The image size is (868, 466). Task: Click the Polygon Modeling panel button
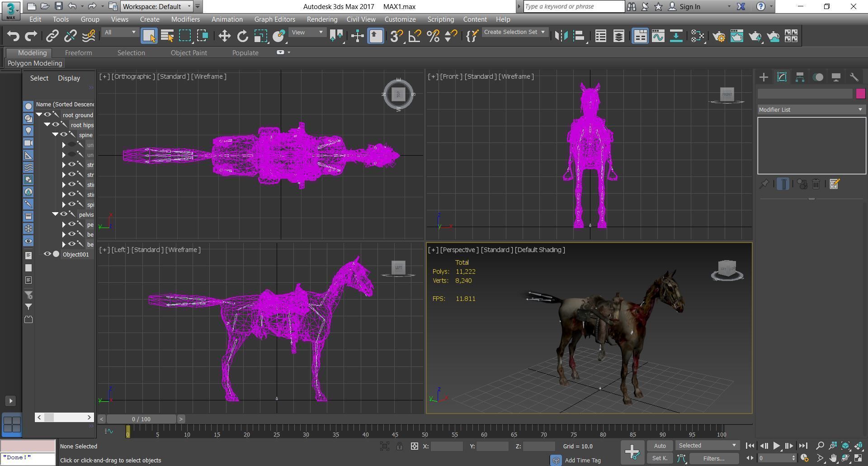[x=35, y=63]
